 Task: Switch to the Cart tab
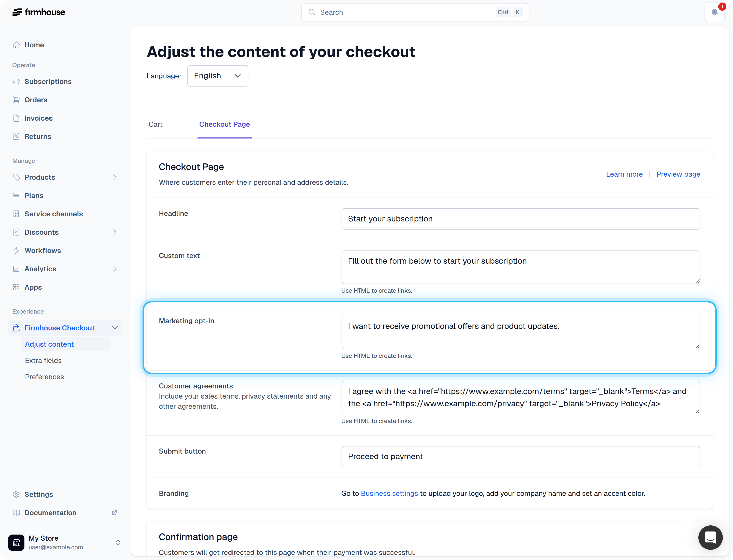155,124
